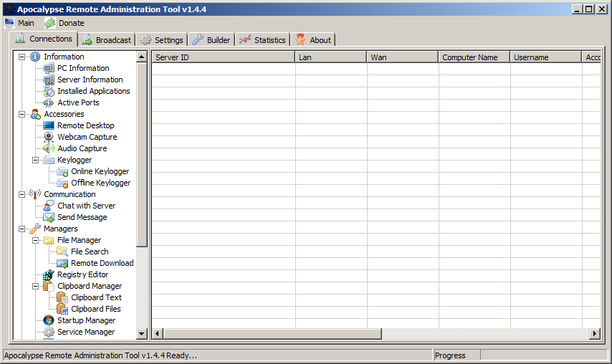
Task: Collapse the Clipboard Manager node
Action: pyautogui.click(x=36, y=286)
